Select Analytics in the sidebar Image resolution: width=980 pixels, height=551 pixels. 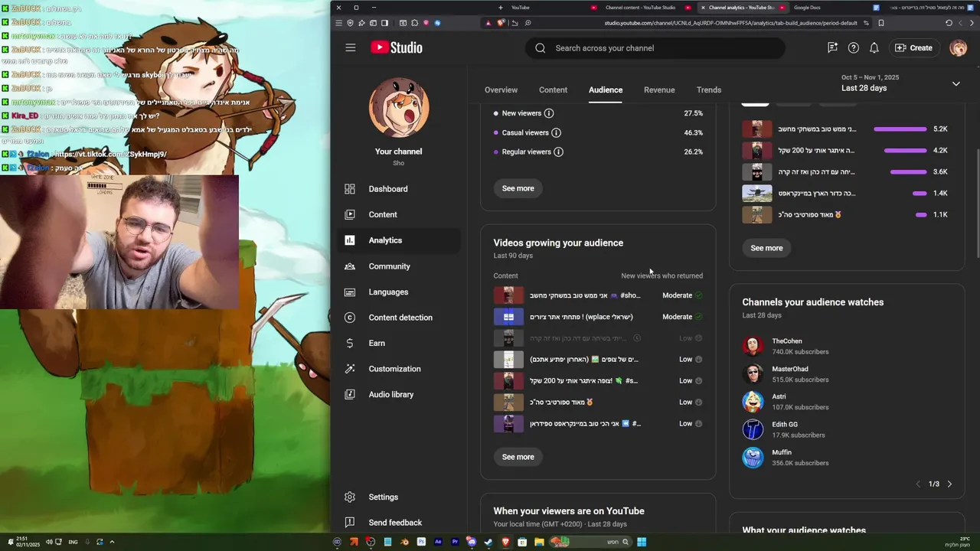pos(399,240)
